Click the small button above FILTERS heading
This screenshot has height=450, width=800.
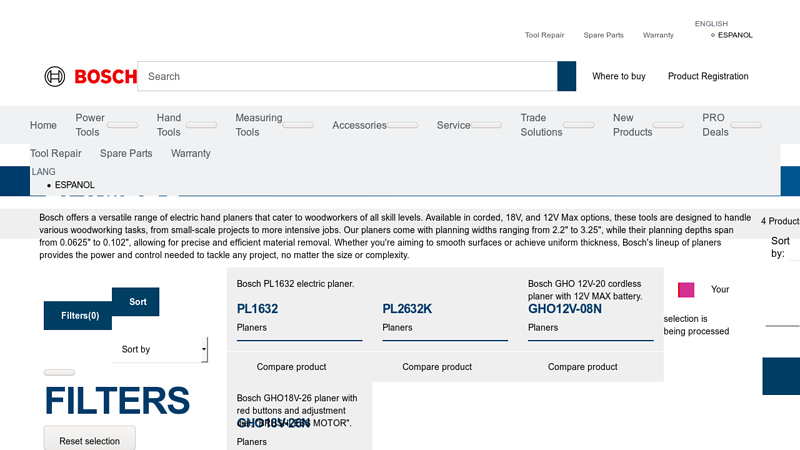pyautogui.click(x=59, y=372)
